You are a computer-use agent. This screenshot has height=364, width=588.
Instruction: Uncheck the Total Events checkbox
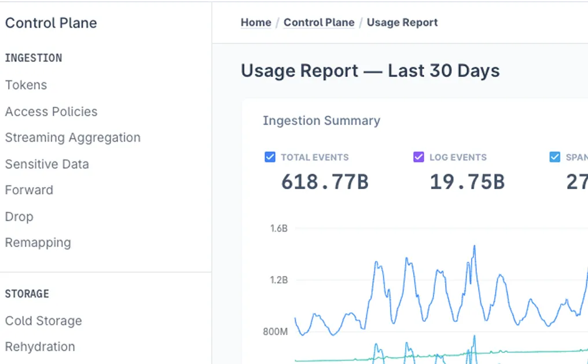pyautogui.click(x=270, y=157)
